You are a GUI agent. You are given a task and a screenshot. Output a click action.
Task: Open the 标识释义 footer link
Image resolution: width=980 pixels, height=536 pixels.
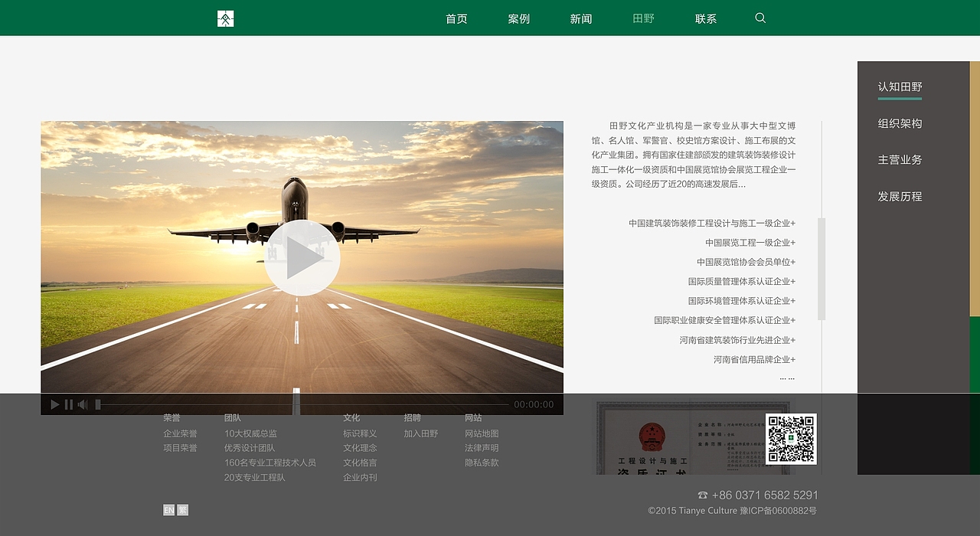(x=360, y=433)
